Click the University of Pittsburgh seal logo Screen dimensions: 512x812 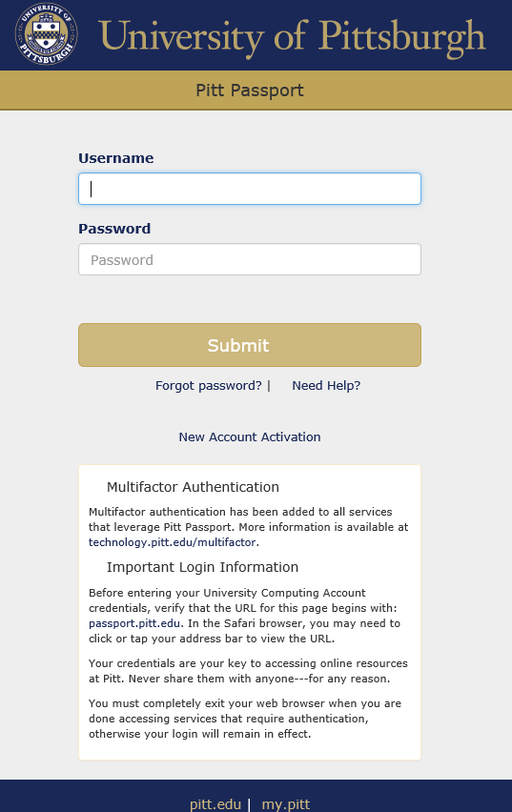(47, 34)
